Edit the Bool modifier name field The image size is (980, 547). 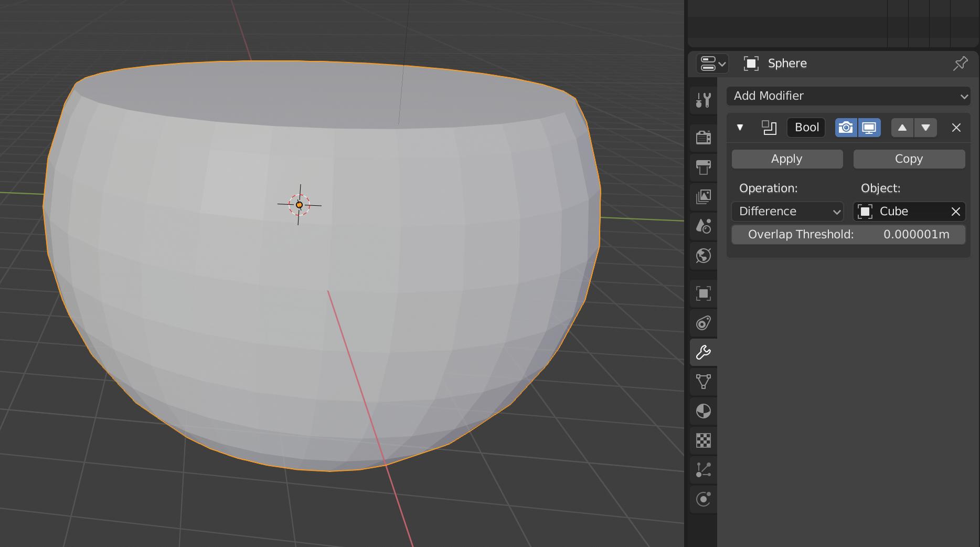(806, 128)
